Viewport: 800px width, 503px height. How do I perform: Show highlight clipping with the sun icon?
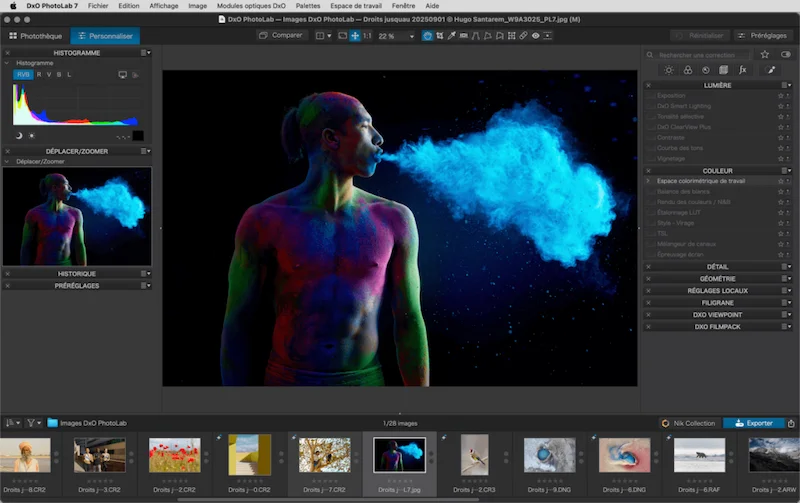pos(31,135)
